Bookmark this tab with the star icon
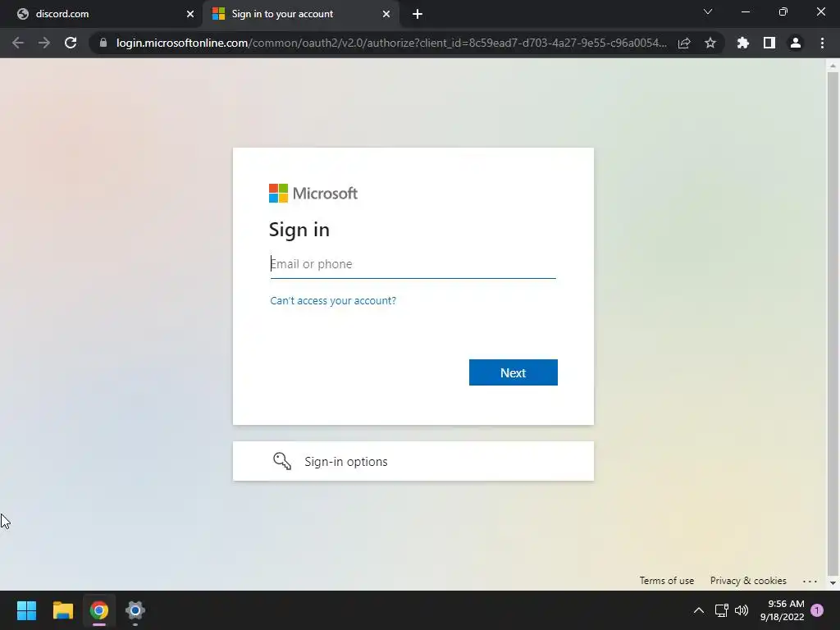 [710, 43]
